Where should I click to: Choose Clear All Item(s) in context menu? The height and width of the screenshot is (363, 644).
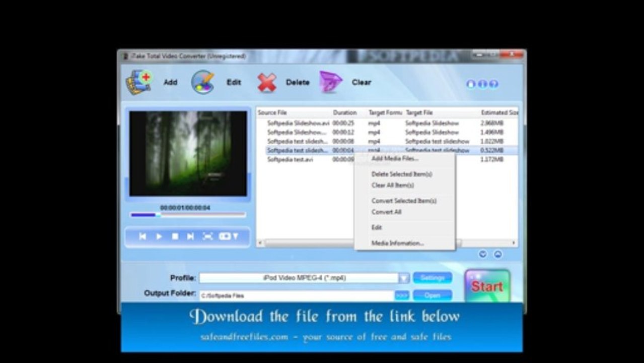tap(393, 185)
